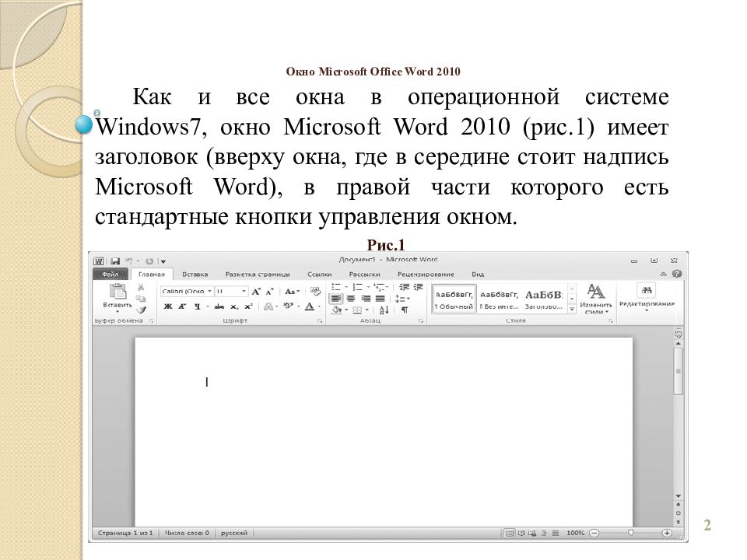Select the Format Painter brush icon

click(x=141, y=310)
